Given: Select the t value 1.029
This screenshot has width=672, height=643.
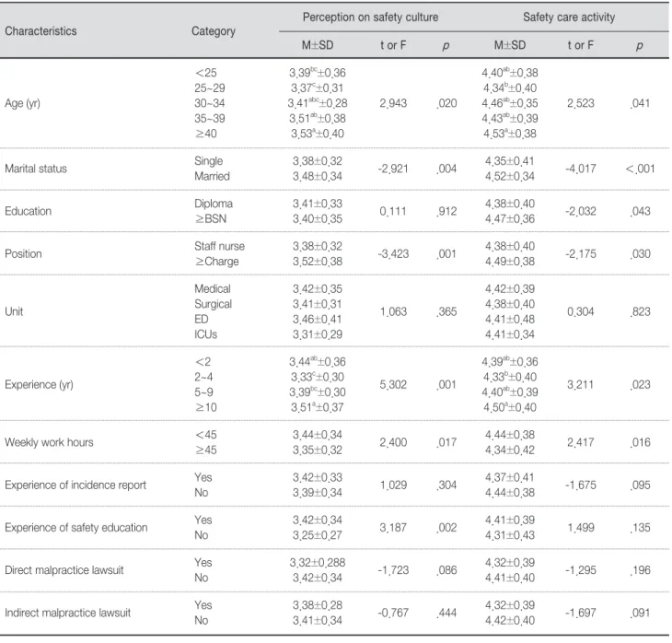Looking at the screenshot, I should pyautogui.click(x=393, y=485).
